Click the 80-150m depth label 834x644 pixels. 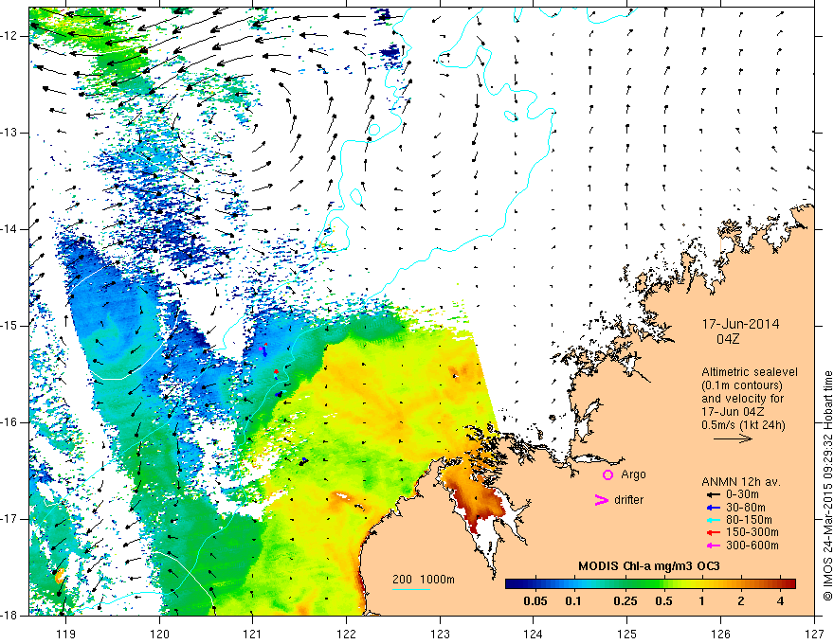click(749, 520)
